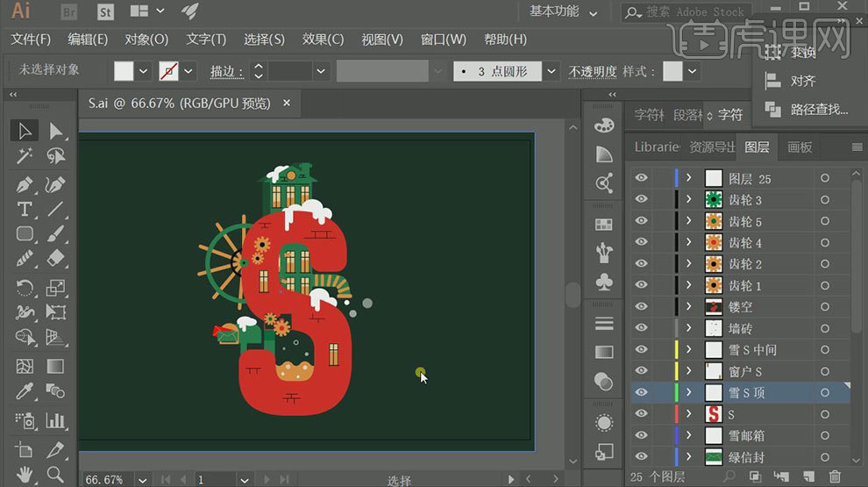Choose the Shape Builder tool
868x487 pixels.
(25, 337)
